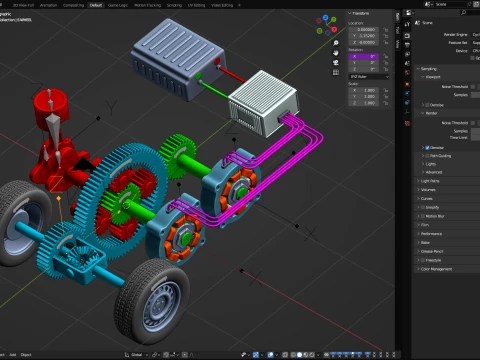
Task: Click the red X axis on navigation gizmo
Action: (334, 30)
